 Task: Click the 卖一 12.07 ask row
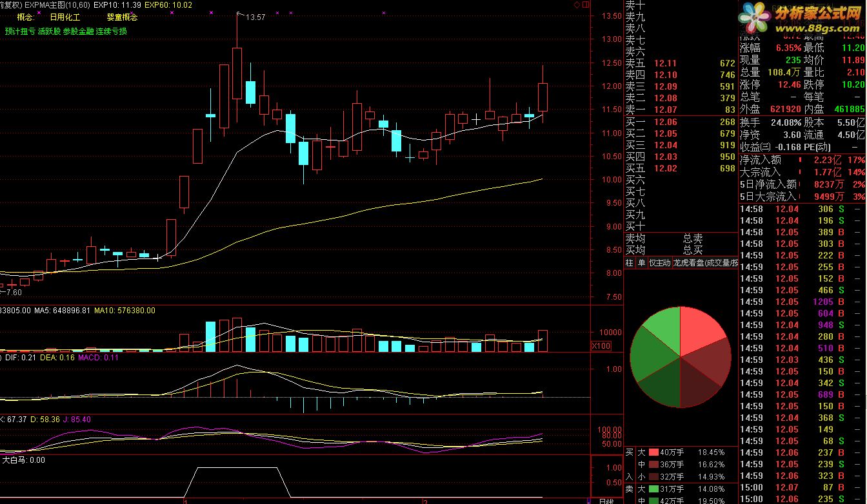pos(681,110)
